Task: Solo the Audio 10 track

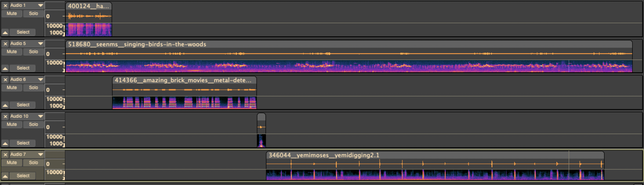Action: tap(34, 124)
